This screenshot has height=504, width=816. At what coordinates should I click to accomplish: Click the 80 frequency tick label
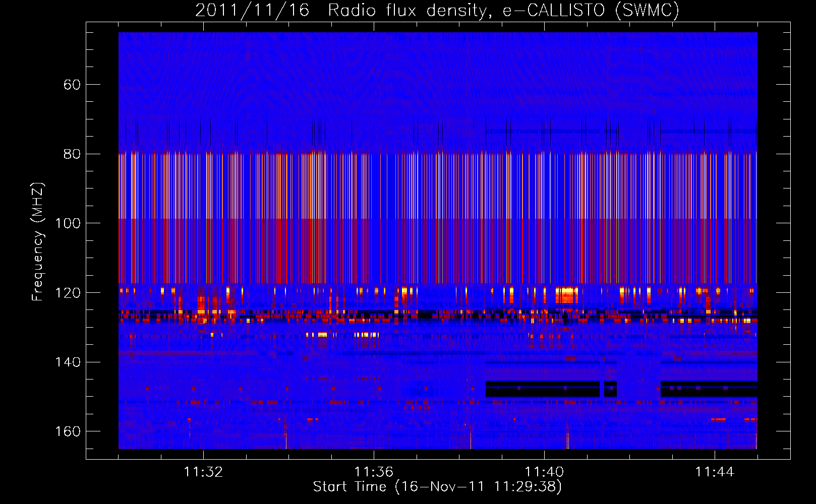pos(72,154)
